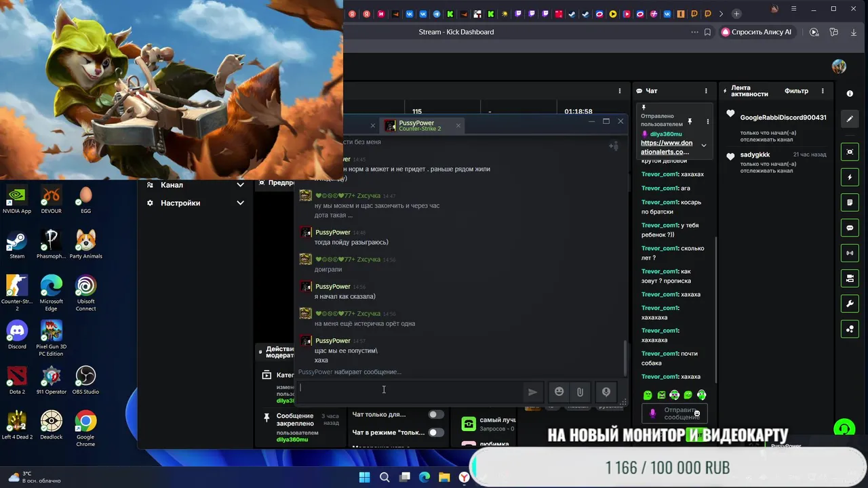
Task: Open NVIDIA App desktop shortcut
Action: [17, 199]
